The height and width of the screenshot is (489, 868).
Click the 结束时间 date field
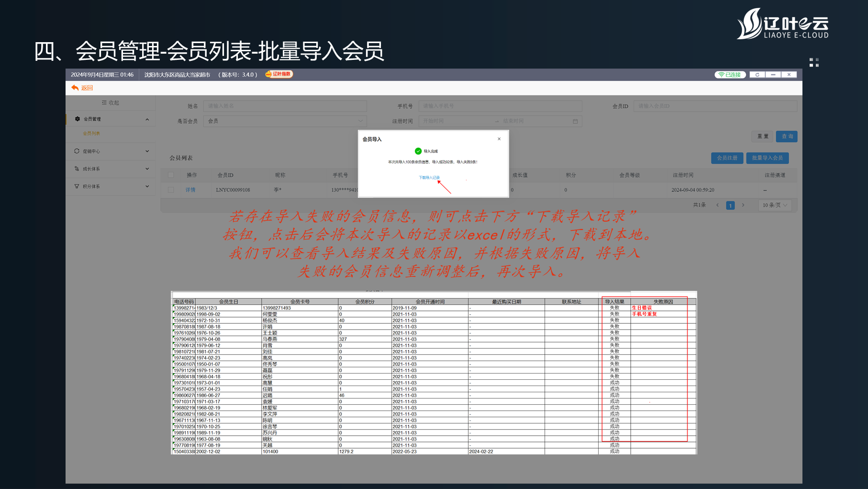pos(535,121)
